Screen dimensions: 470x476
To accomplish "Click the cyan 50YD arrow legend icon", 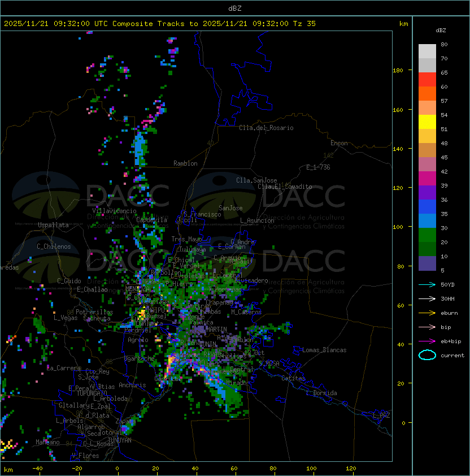I will click(427, 284).
